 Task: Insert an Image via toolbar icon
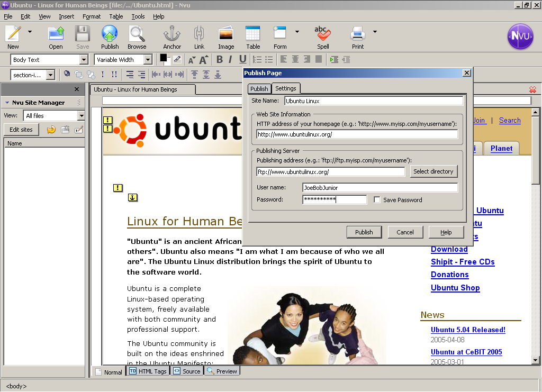pyautogui.click(x=226, y=34)
